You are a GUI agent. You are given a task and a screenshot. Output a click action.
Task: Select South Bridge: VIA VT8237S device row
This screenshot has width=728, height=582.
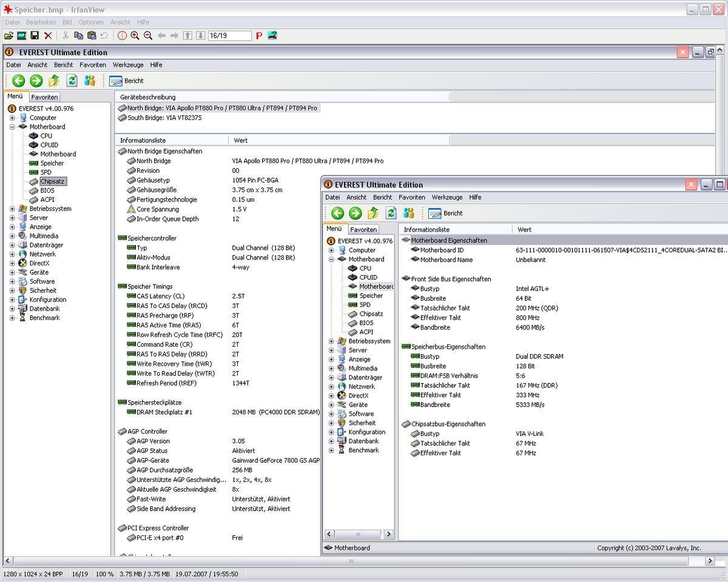pos(160,118)
